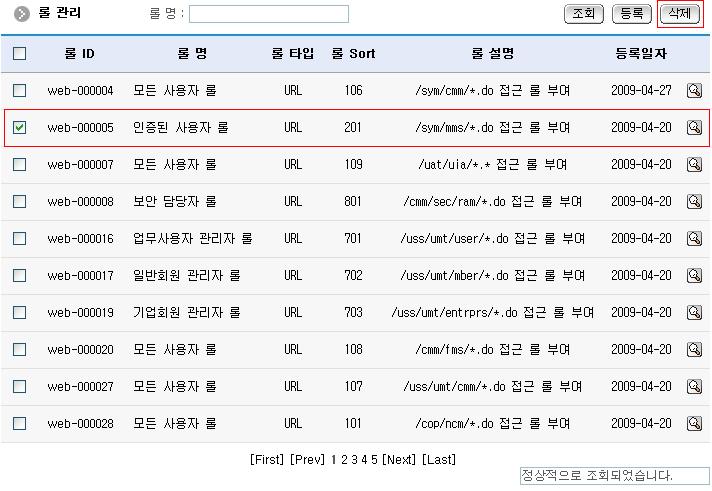Toggle the select-all header checkbox
The width and height of the screenshot is (712, 491).
[20, 54]
